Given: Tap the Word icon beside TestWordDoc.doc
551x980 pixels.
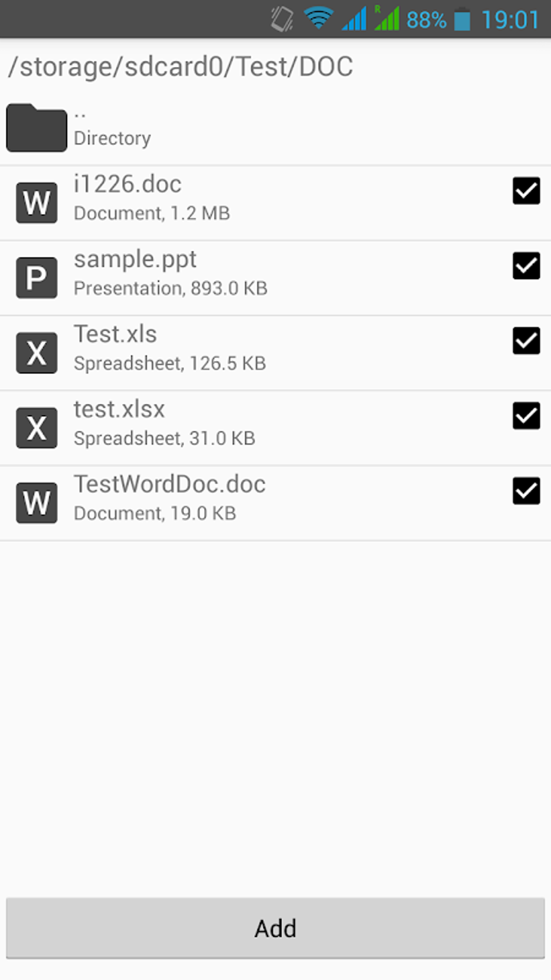Looking at the screenshot, I should click(x=36, y=503).
